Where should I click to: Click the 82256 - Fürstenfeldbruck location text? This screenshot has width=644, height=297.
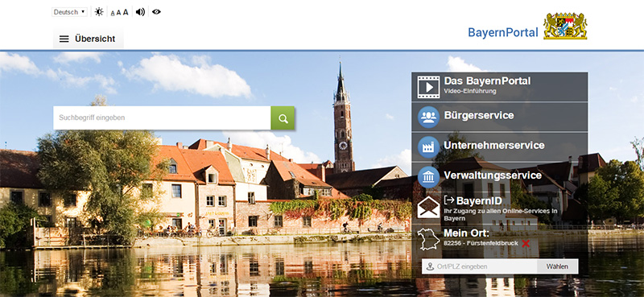(481, 244)
